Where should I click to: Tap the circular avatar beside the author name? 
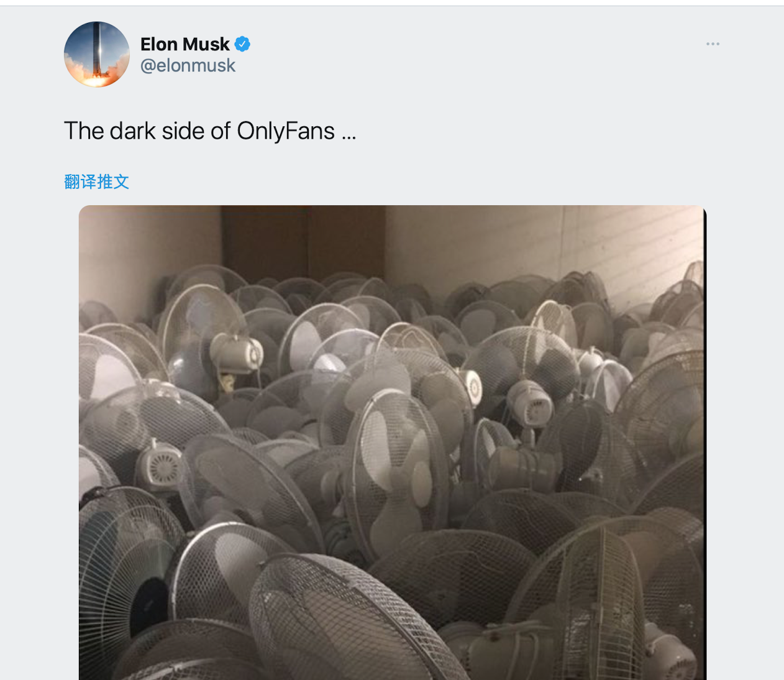[x=97, y=55]
